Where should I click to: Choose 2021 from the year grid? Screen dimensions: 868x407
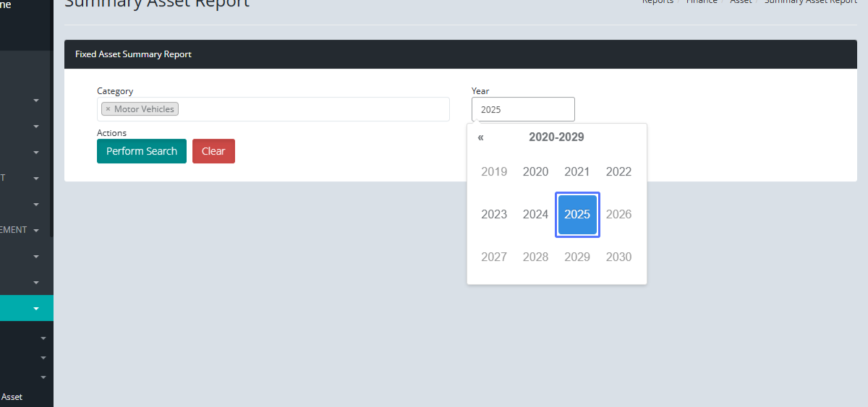point(577,172)
